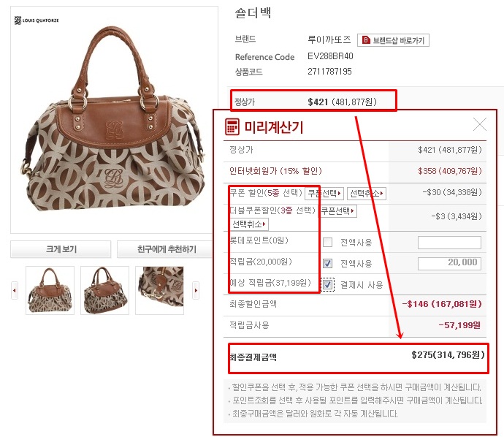504x437 pixels.
Task: Open 쿠폰선택 for 쿠폰 할인
Action: (x=324, y=193)
